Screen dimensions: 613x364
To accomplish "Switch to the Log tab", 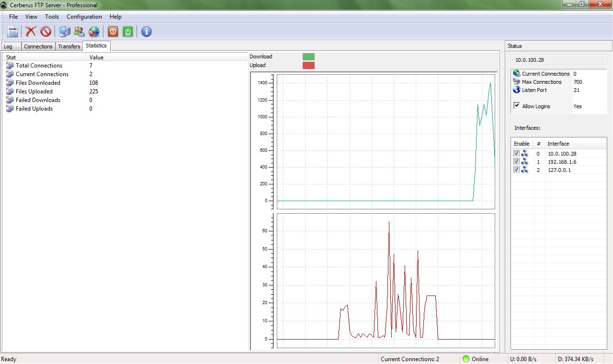I will (11, 46).
